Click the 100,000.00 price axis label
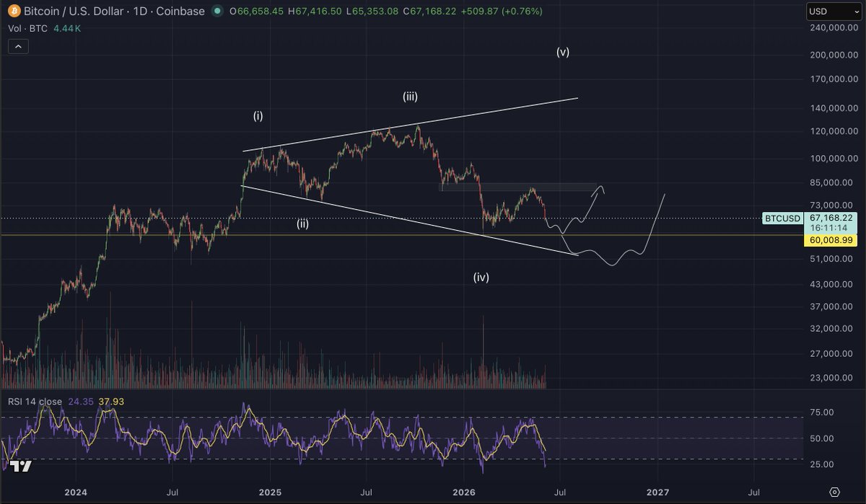The width and height of the screenshot is (866, 504). (834, 159)
